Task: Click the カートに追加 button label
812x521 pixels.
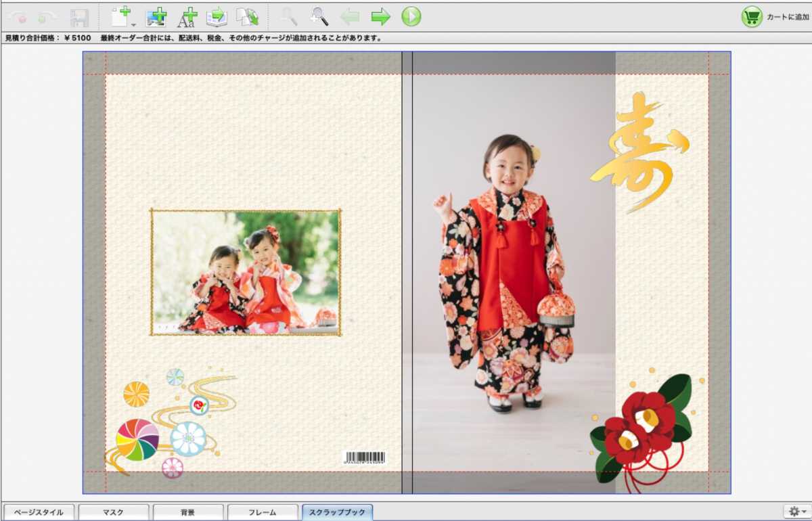Action: tap(786, 18)
